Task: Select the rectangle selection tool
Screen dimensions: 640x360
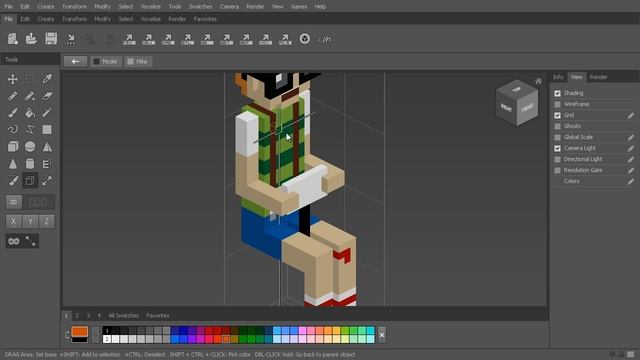Action: pos(29,78)
